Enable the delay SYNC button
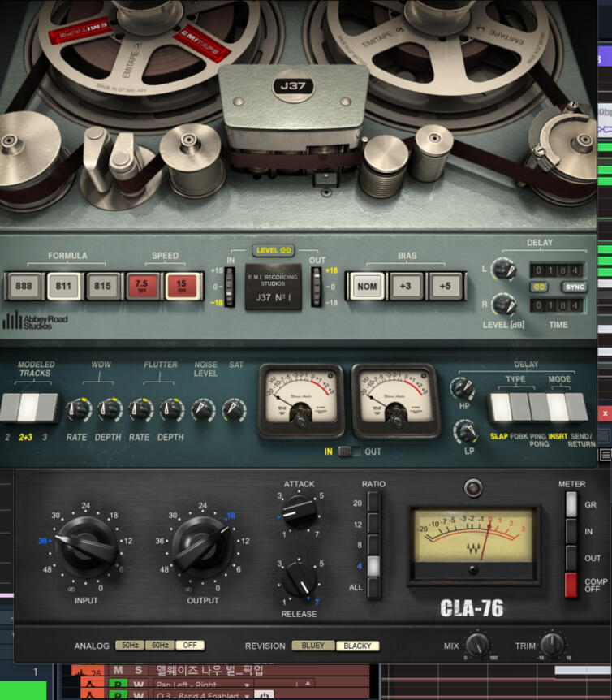 (573, 287)
